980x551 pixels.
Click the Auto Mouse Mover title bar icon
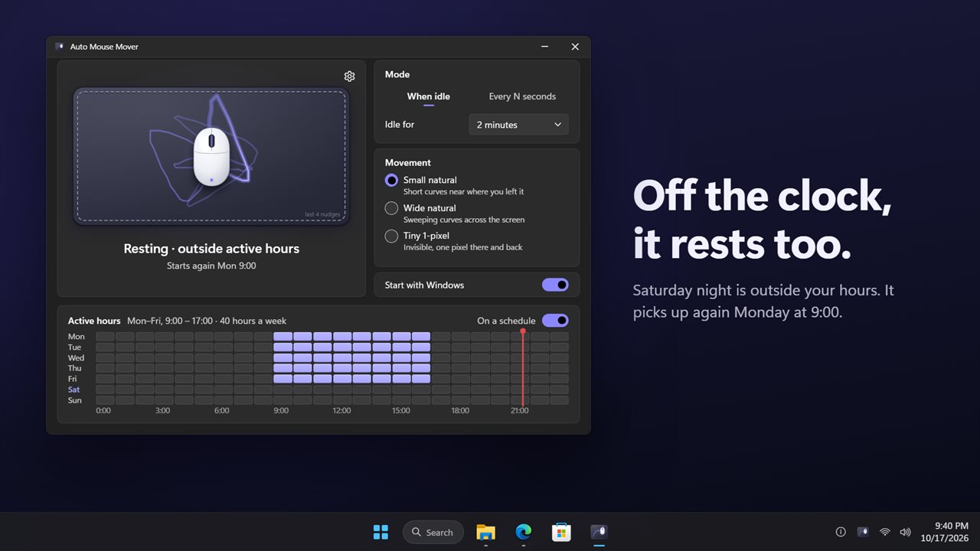(x=60, y=47)
